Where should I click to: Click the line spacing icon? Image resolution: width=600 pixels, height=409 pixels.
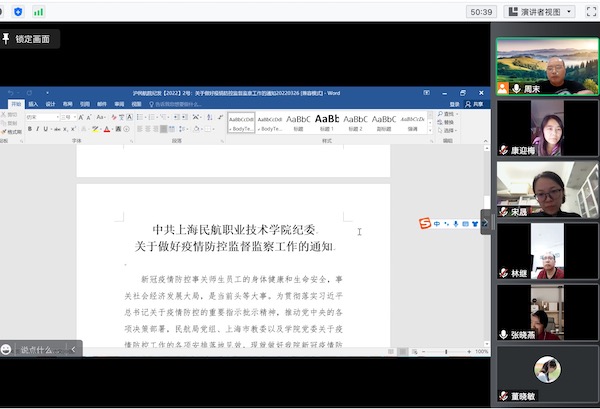click(182, 129)
